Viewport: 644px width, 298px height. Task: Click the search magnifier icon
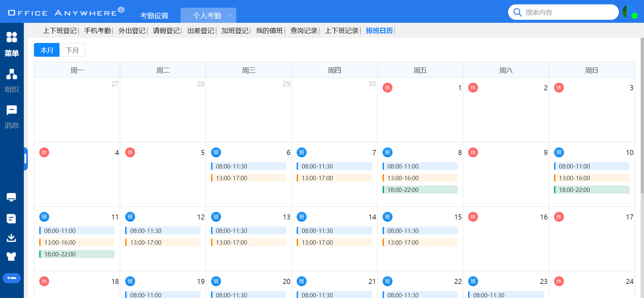[517, 12]
